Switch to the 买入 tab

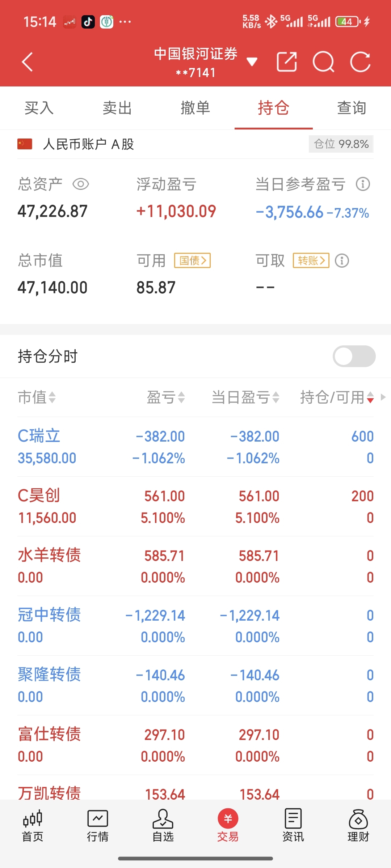click(x=39, y=108)
